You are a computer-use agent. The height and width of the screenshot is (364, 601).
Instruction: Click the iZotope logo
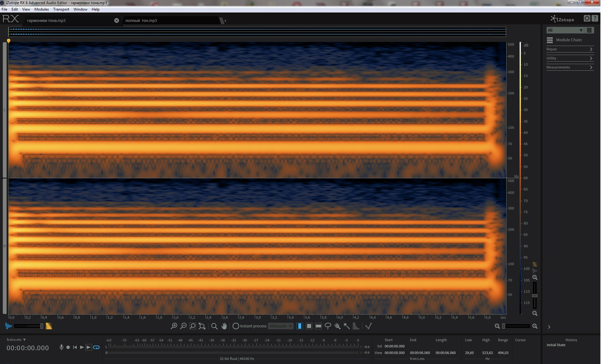pyautogui.click(x=562, y=19)
